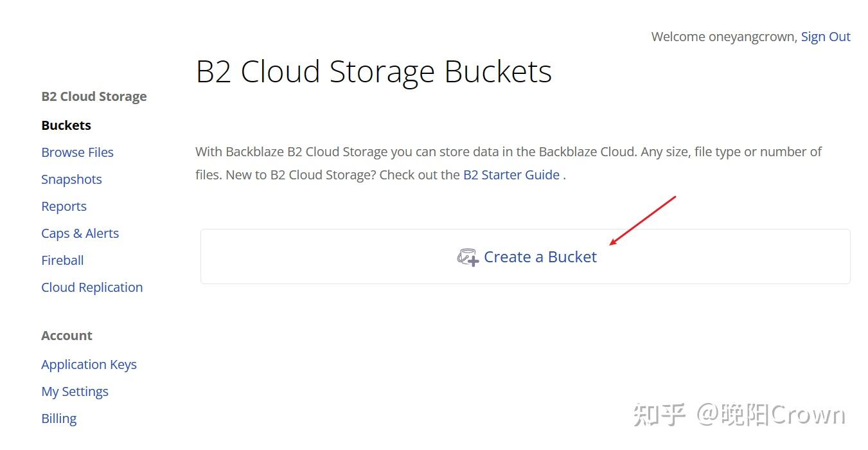The image size is (868, 450).
Task: View the Reports page
Action: point(64,206)
